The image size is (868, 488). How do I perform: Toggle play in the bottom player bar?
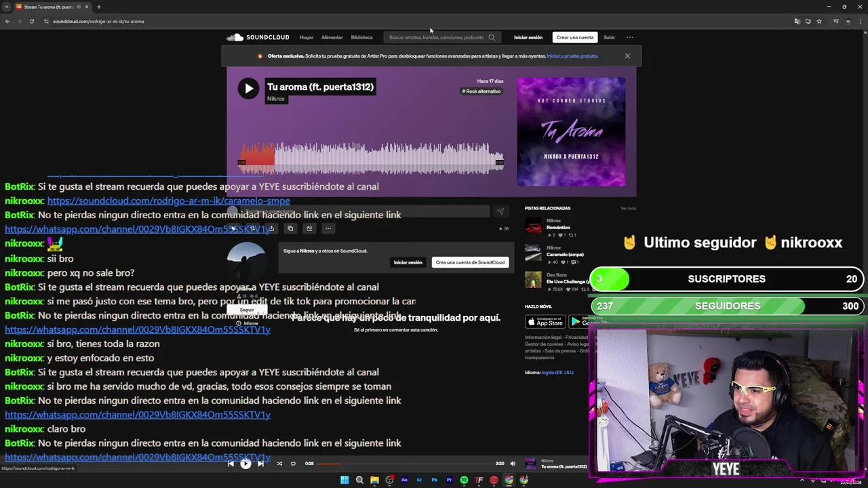[x=245, y=464]
